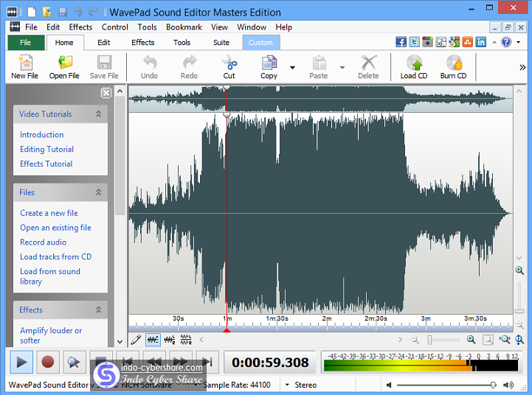The width and height of the screenshot is (532, 395).
Task: Click the Record audio link
Action: [43, 242]
